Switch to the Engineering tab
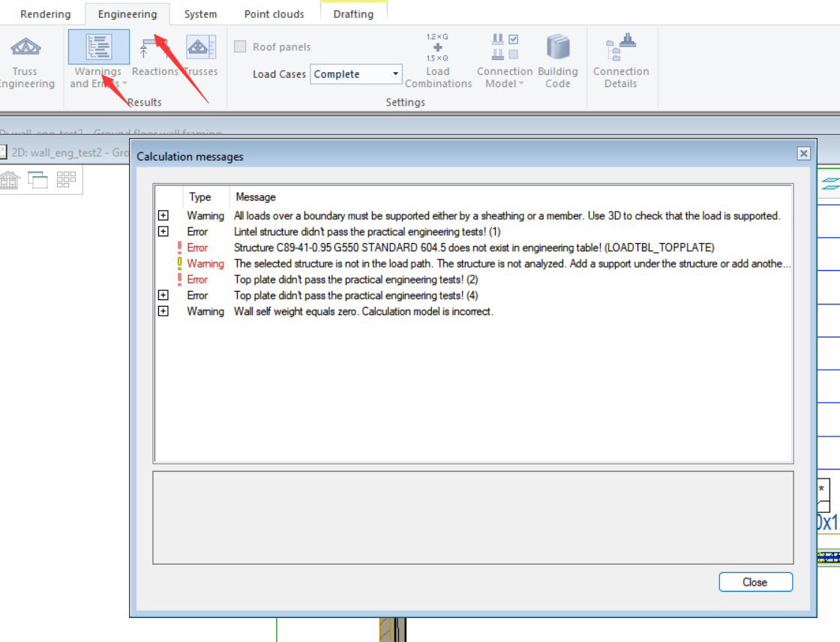Image resolution: width=840 pixels, height=642 pixels. coord(127,14)
